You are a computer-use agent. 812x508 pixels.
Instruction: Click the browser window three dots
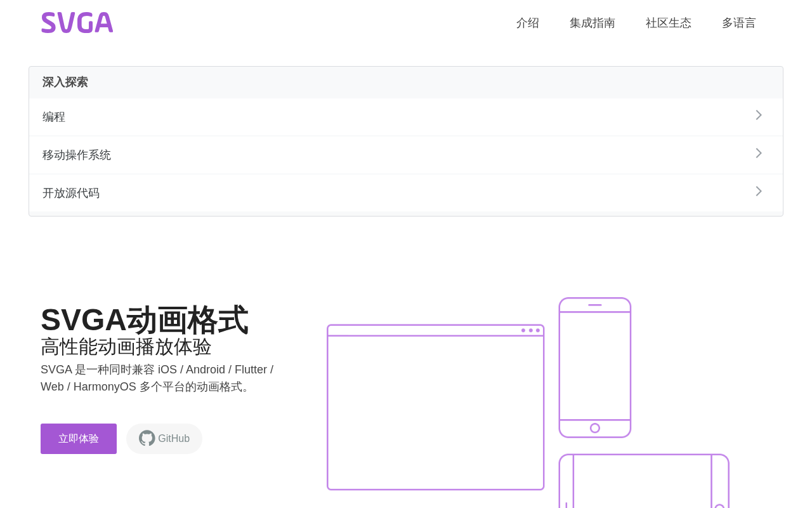(x=531, y=330)
